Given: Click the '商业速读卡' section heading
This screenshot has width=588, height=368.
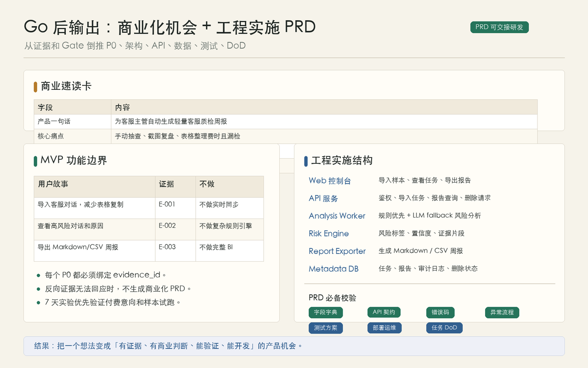Looking at the screenshot, I should click(x=66, y=86).
